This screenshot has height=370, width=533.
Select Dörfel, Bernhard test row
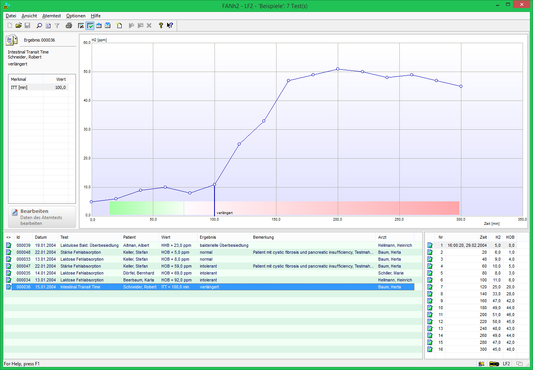tap(210, 273)
